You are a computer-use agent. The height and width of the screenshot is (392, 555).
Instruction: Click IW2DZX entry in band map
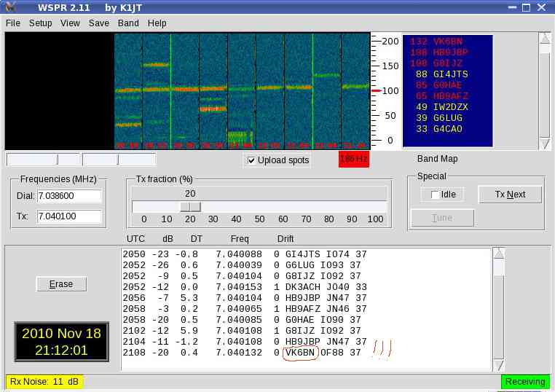[x=441, y=107]
